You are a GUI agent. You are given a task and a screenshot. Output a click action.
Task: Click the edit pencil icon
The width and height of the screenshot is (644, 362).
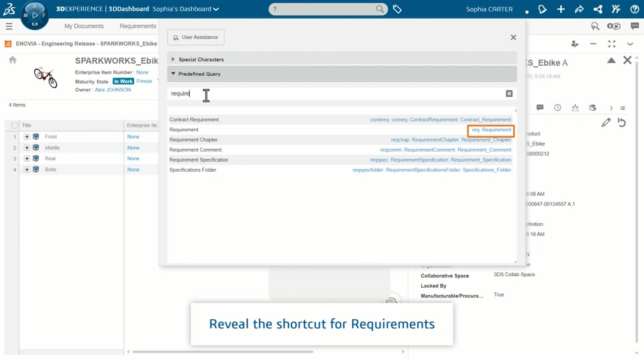pos(606,122)
